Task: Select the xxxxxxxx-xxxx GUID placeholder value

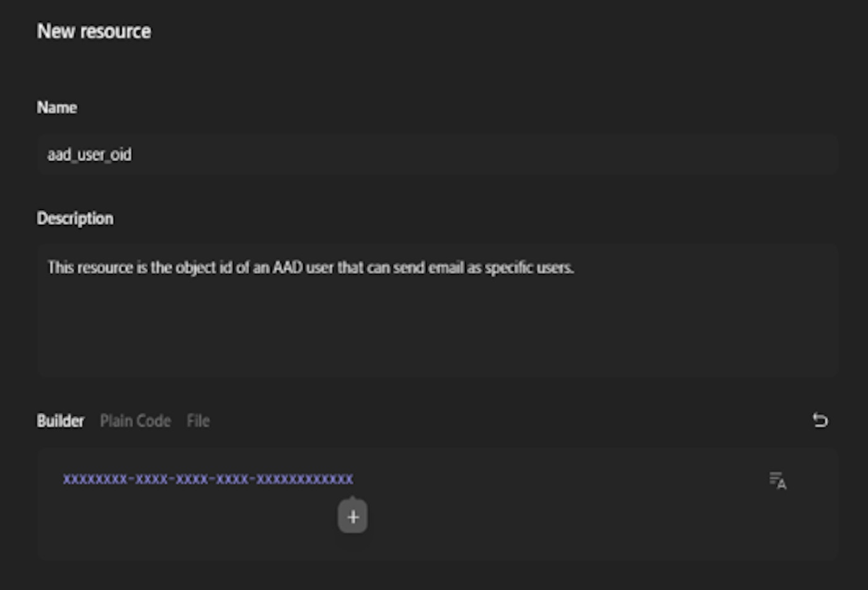Action: [208, 479]
